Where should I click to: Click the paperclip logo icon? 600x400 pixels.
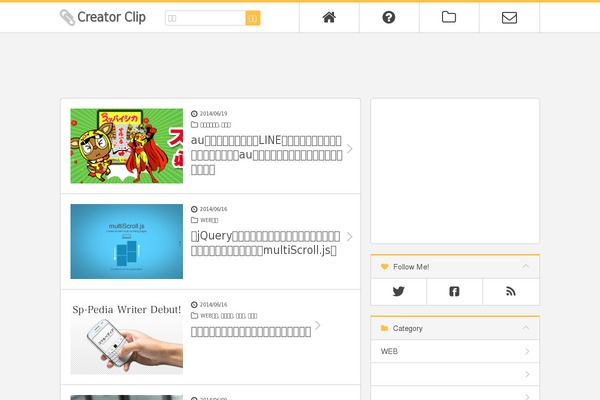click(67, 18)
